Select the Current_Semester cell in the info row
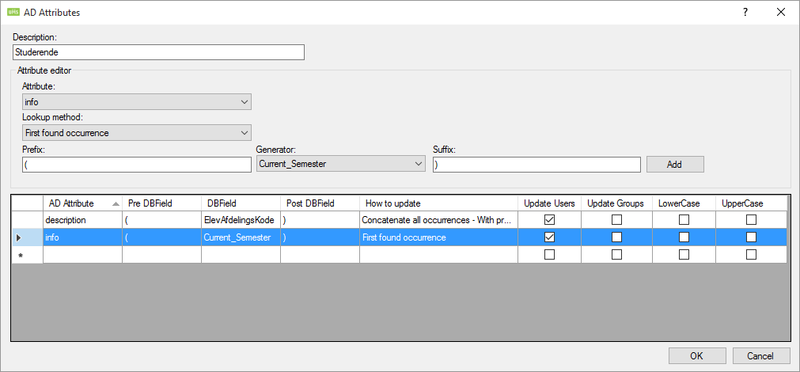The image size is (800, 372). (241, 237)
